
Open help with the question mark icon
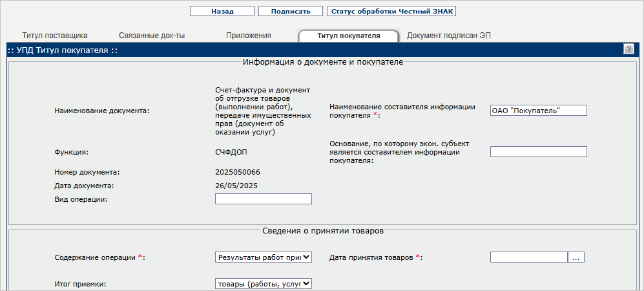click(x=628, y=50)
